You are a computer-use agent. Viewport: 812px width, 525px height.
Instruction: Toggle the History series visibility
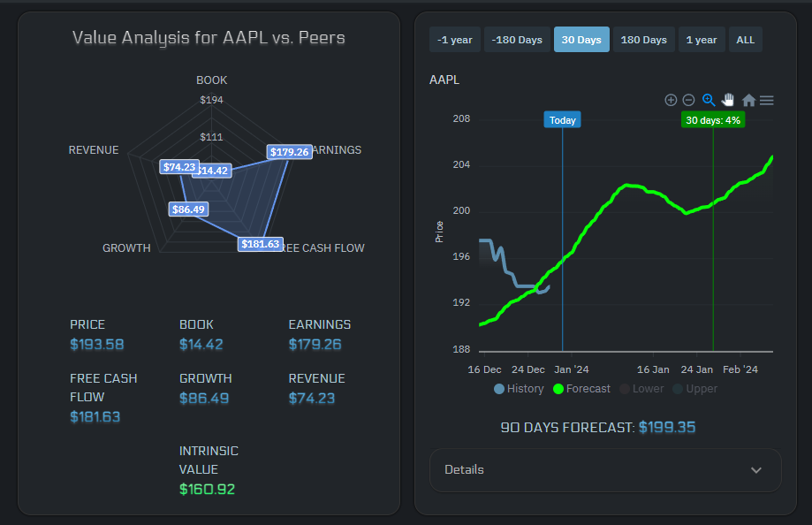click(x=519, y=389)
